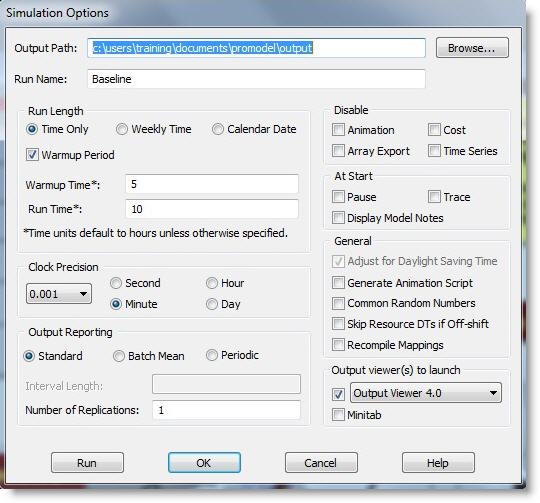Toggle the Warmup Period checkbox
Image resolution: width=540 pixels, height=503 pixels.
(x=32, y=155)
